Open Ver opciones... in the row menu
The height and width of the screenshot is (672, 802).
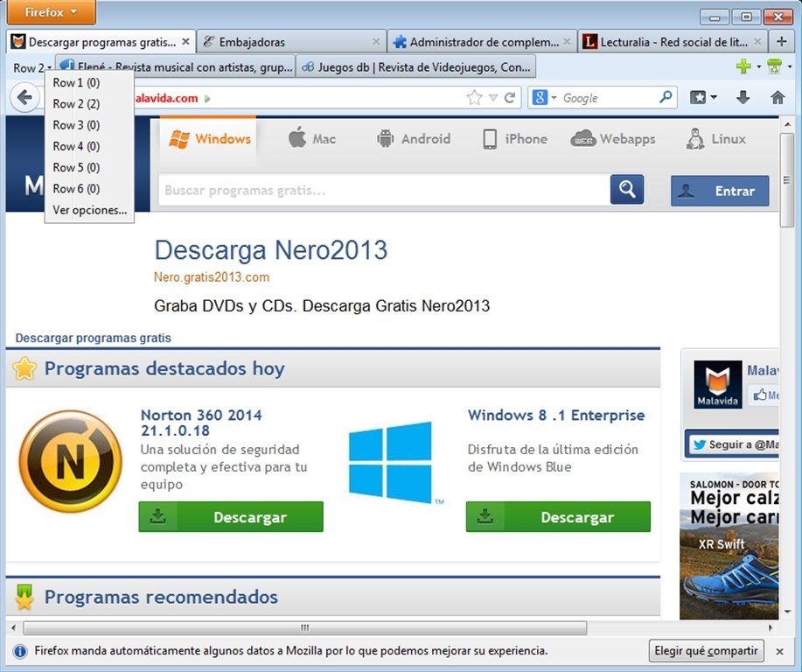coord(89,210)
